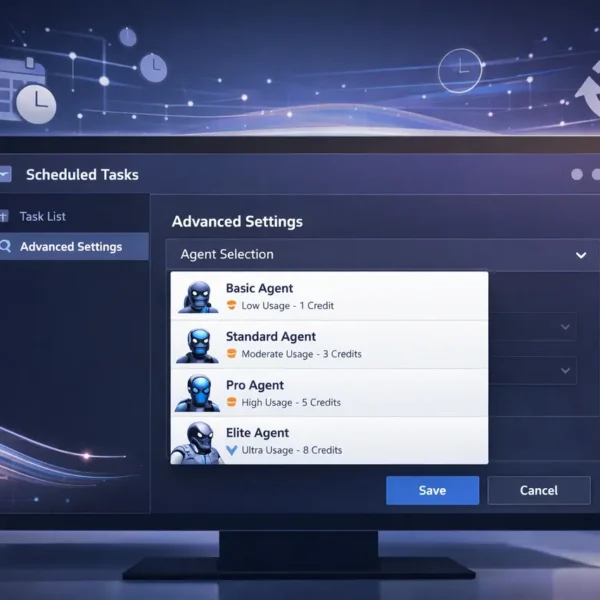Screen dimensions: 600x600
Task: Click 'Low Usage - 1 Credit' text
Action: [287, 306]
